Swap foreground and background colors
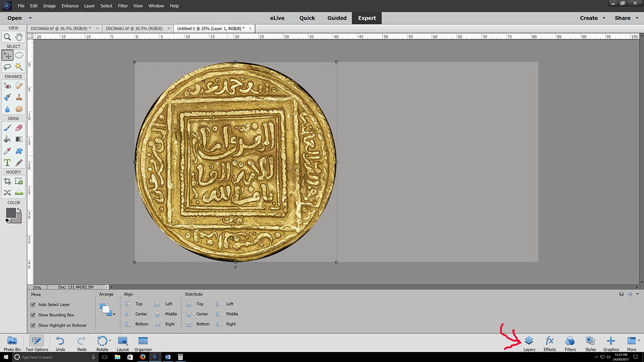This screenshot has height=362, width=644. point(19,209)
